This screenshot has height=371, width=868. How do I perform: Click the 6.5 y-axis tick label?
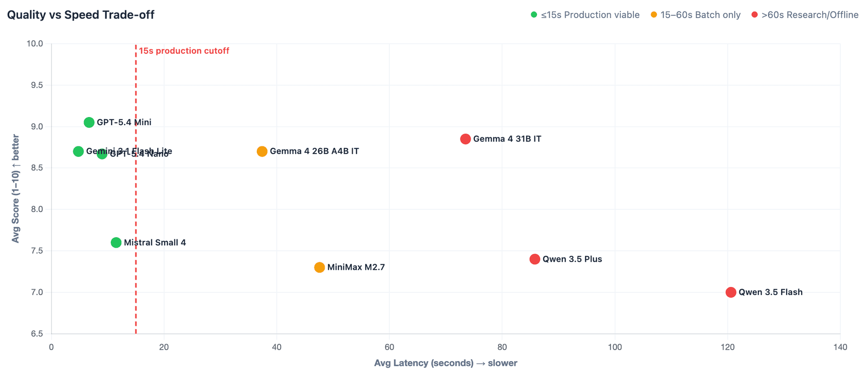point(37,334)
